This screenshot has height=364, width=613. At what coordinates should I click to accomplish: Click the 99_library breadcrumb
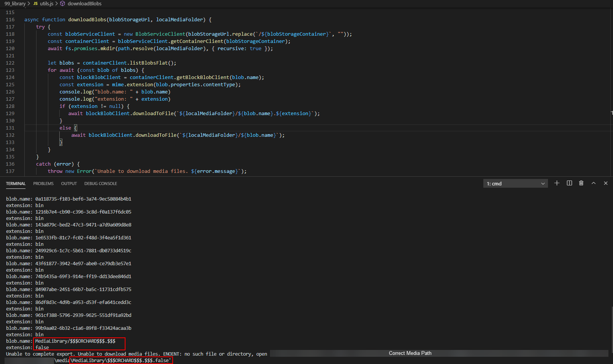[x=15, y=3]
